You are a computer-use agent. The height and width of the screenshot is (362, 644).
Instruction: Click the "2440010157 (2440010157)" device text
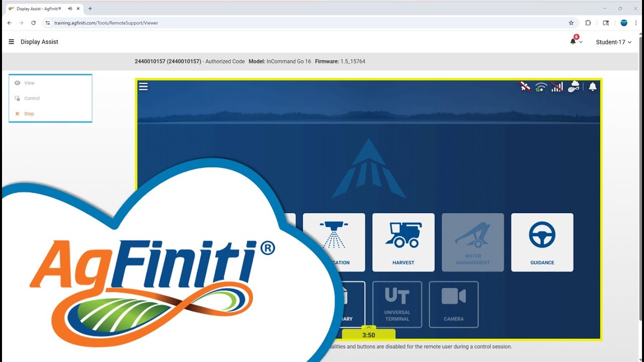(168, 61)
